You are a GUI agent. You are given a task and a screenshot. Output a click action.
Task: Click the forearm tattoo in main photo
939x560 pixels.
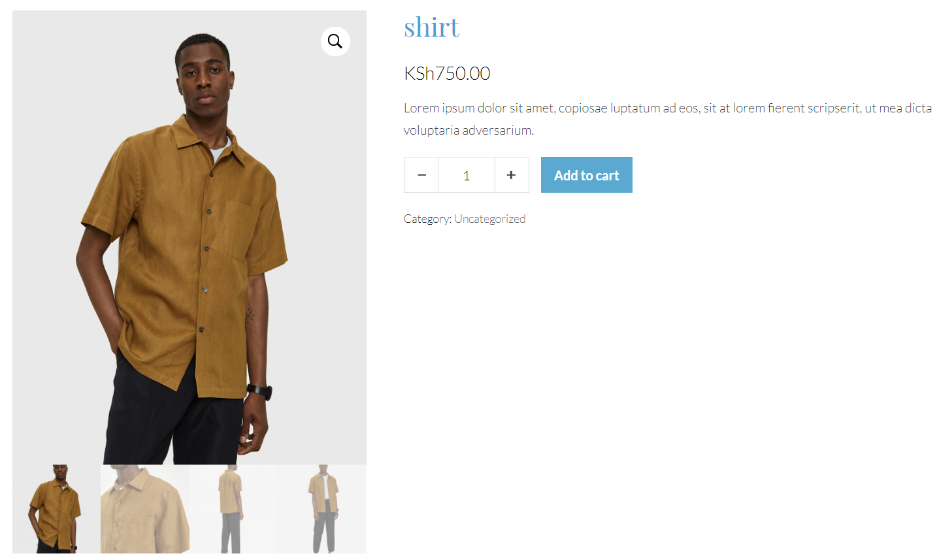[x=250, y=316]
